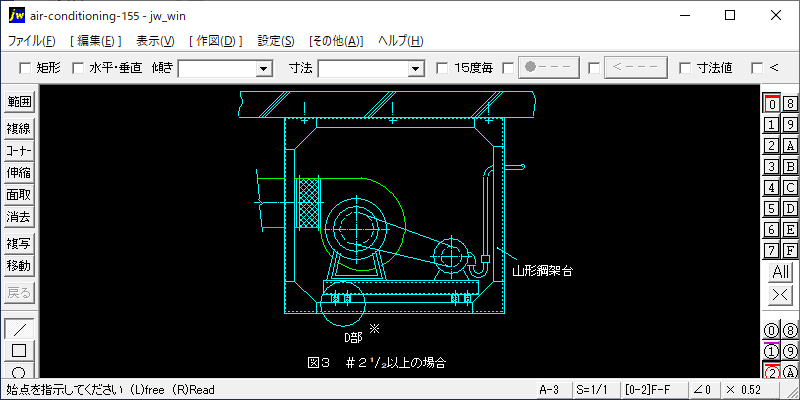Screen dimensions: 800x400
Task: Click layer button 3
Action: [x=771, y=166]
